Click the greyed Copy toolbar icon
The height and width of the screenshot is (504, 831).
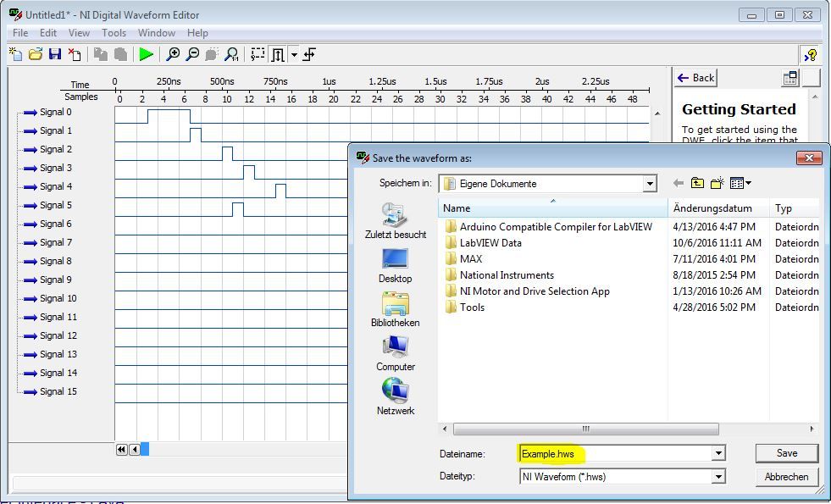100,54
